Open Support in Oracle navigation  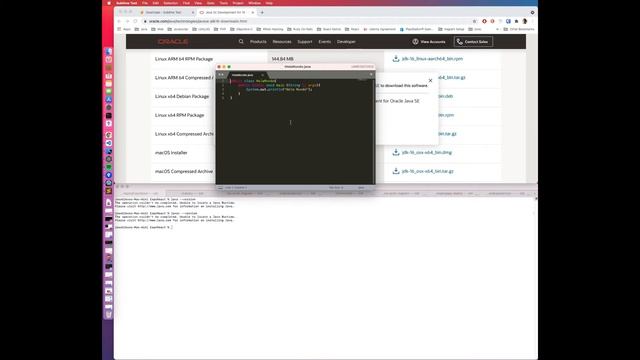(x=304, y=42)
